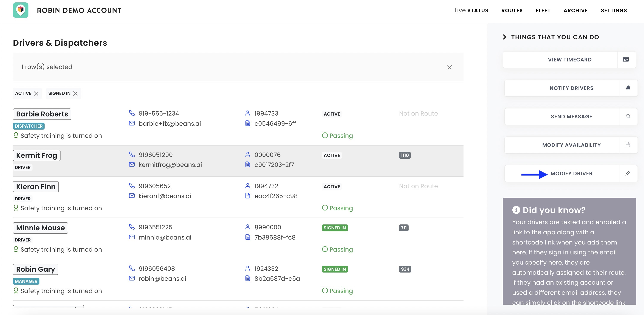The height and width of the screenshot is (315, 644).
Task: Click the chat bubble icon for Send Message
Action: coord(627,116)
